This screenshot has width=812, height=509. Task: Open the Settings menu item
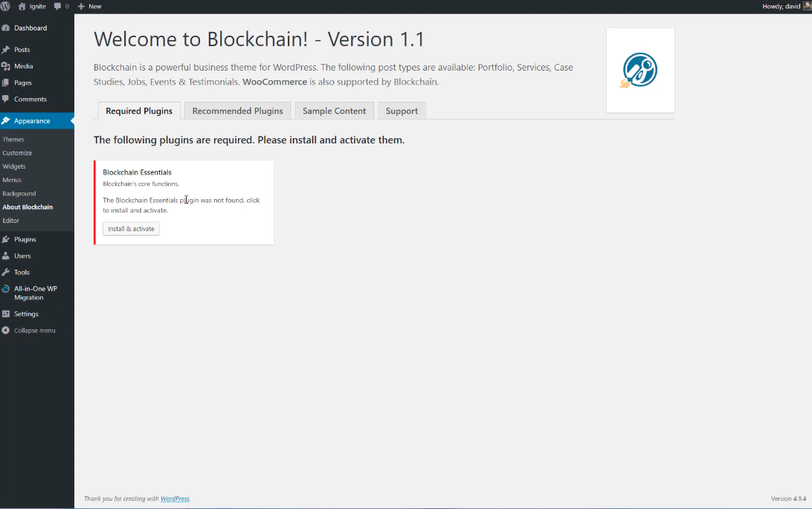[26, 314]
